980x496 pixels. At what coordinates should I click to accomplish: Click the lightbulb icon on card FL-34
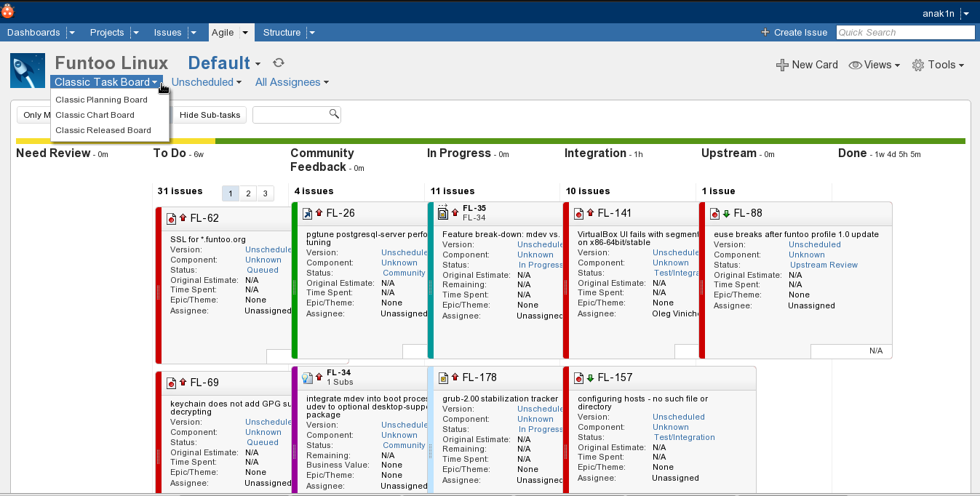pyautogui.click(x=307, y=377)
